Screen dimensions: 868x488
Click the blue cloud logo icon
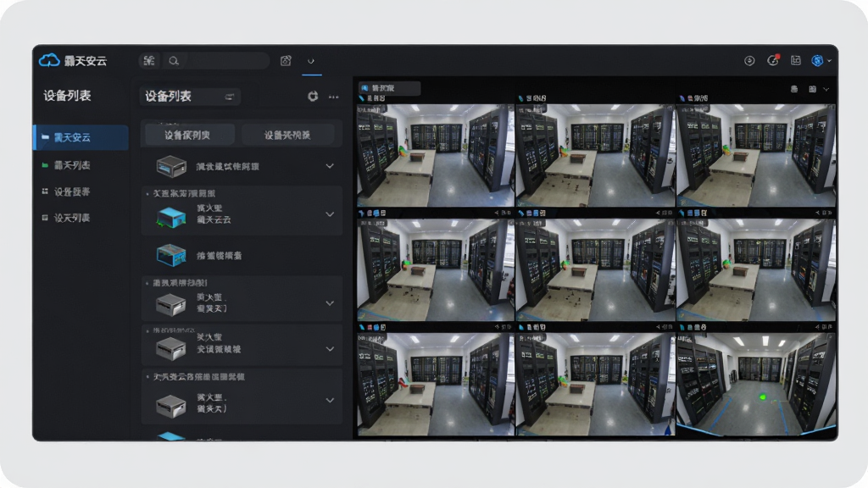(x=49, y=60)
